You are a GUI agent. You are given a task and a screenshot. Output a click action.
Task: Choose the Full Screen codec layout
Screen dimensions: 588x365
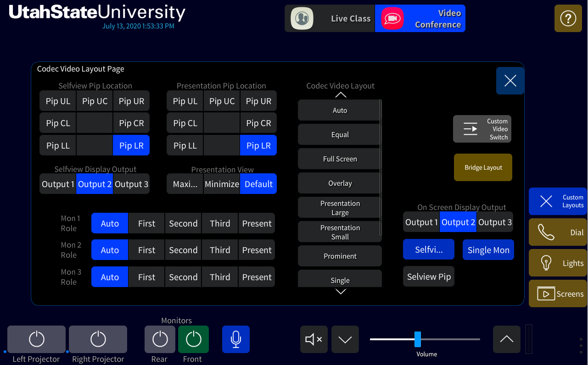pyautogui.click(x=340, y=159)
